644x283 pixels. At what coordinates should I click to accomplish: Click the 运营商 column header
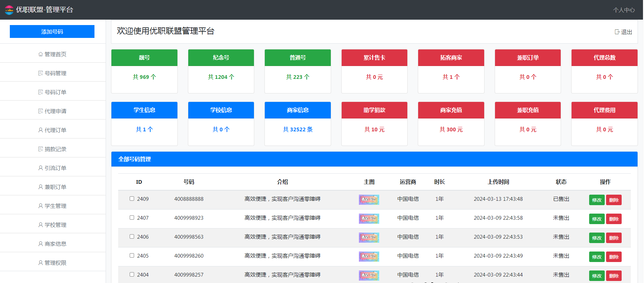tap(408, 182)
